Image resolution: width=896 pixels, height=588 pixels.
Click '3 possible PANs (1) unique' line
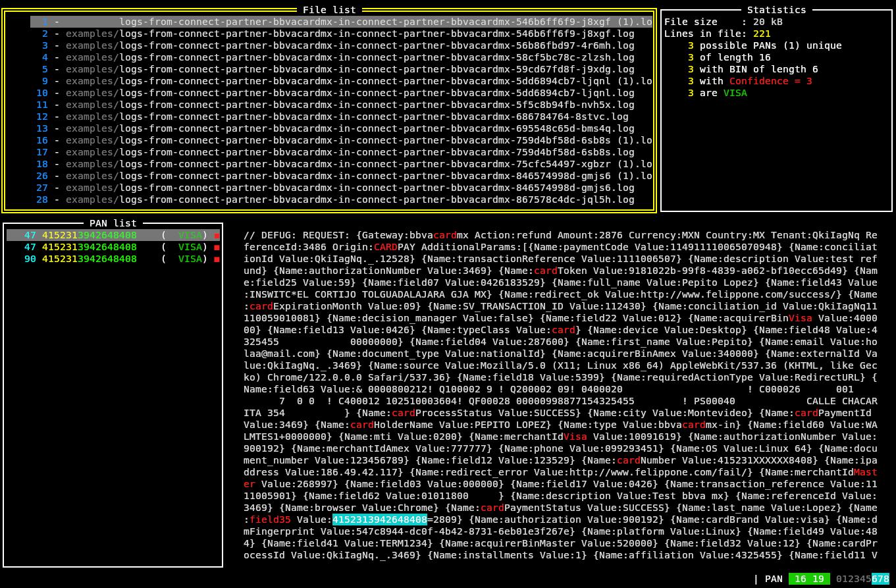(765, 45)
